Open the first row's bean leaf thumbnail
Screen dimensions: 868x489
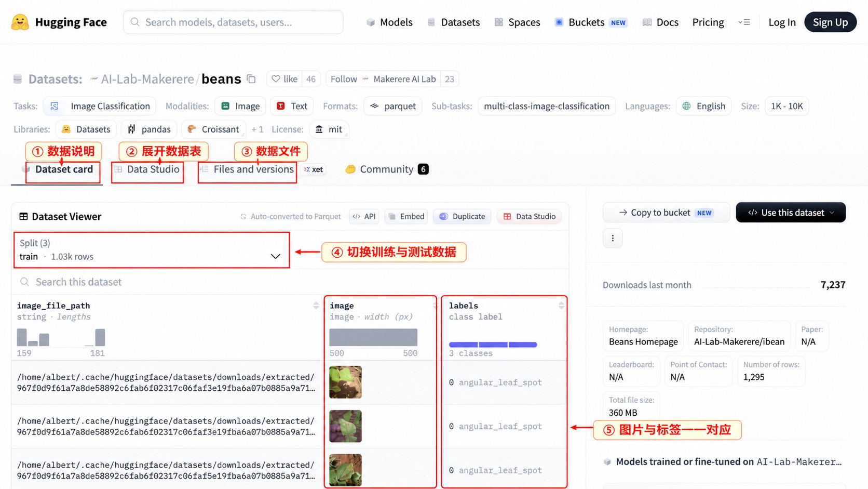coord(345,382)
